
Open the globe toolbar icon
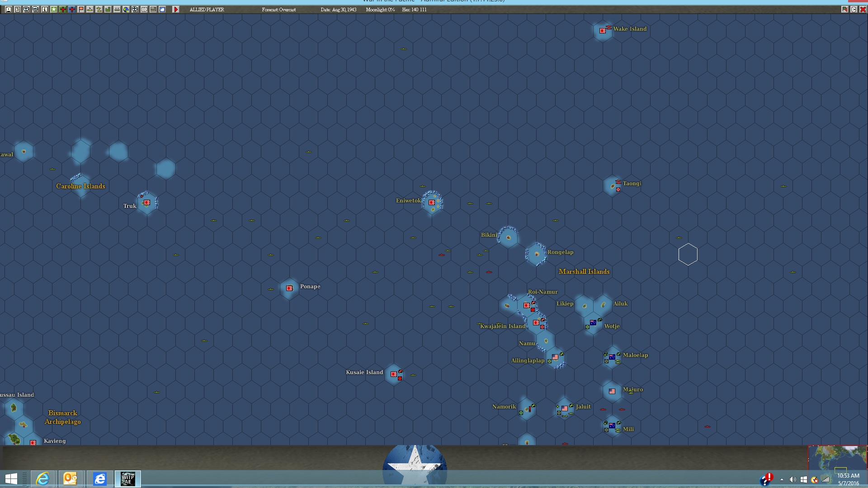[126, 9]
